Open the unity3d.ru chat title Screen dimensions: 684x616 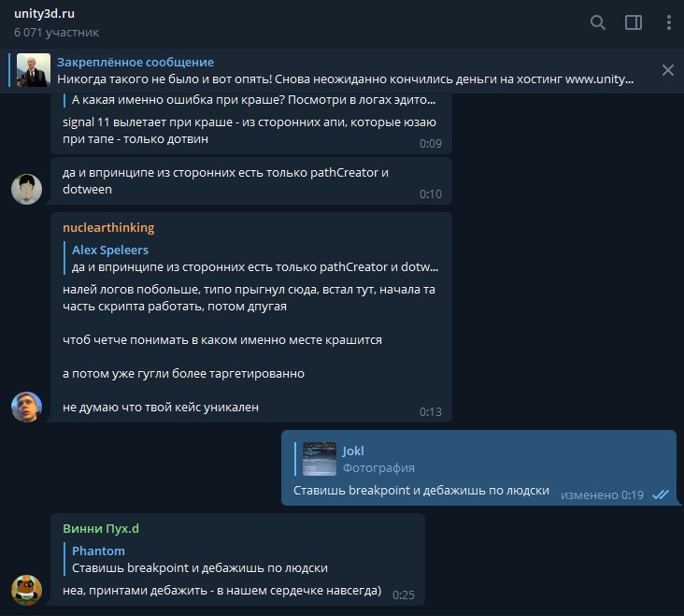point(44,13)
